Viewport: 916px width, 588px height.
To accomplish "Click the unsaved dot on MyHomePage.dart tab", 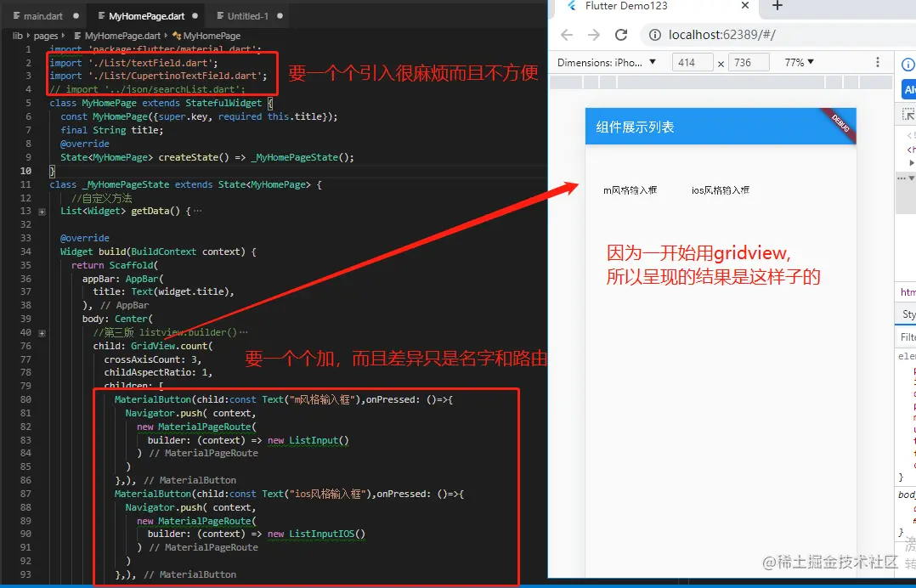I will [x=195, y=16].
